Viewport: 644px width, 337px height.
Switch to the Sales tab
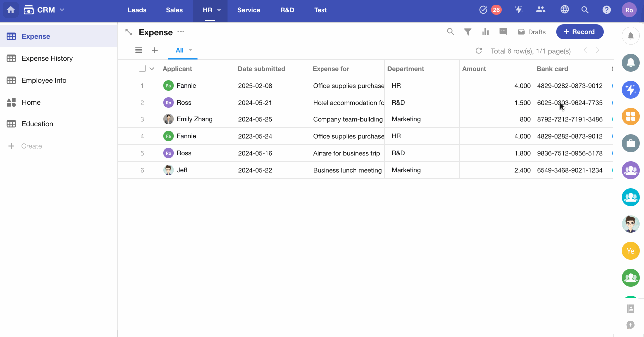pyautogui.click(x=174, y=10)
